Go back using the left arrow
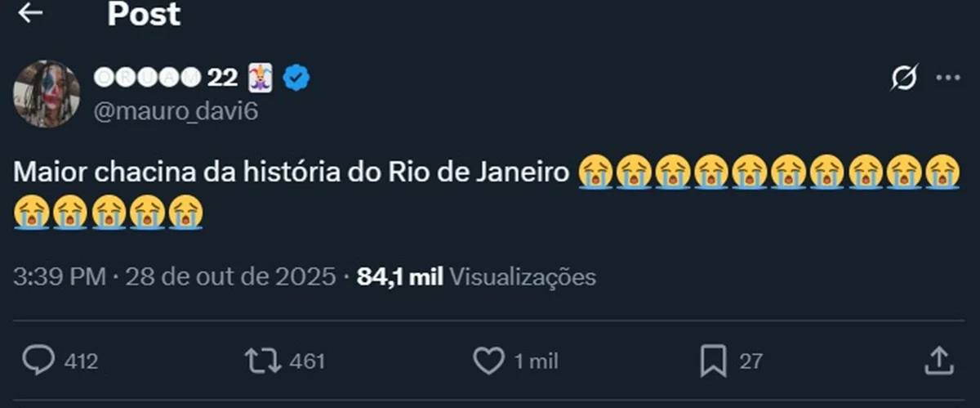Screen dimensions: 980x408 pyautogui.click(x=30, y=14)
